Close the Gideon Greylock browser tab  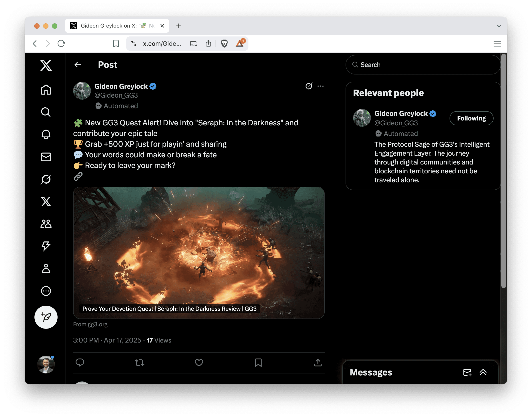[x=162, y=26]
